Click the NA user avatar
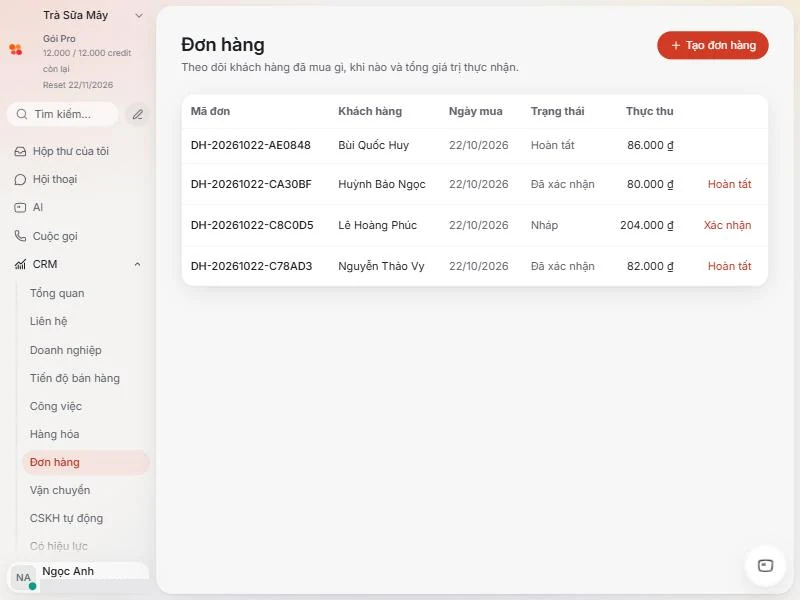The image size is (800, 600). tap(23, 578)
